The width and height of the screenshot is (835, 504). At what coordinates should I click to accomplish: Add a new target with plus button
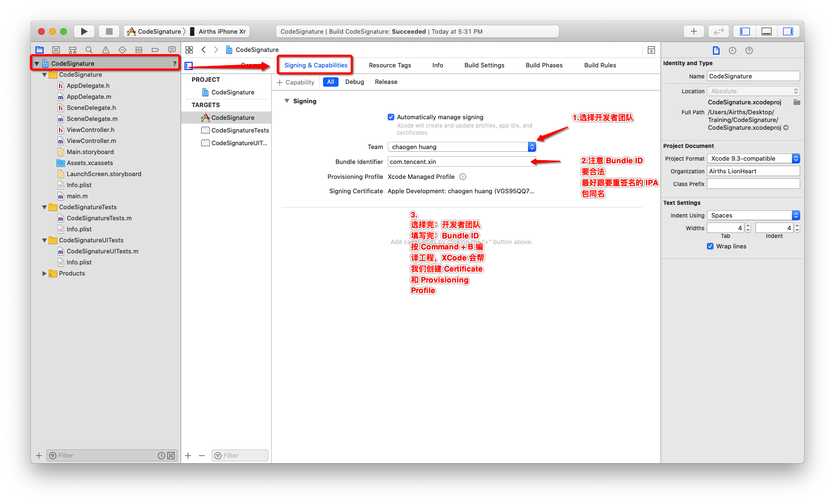coord(188,455)
